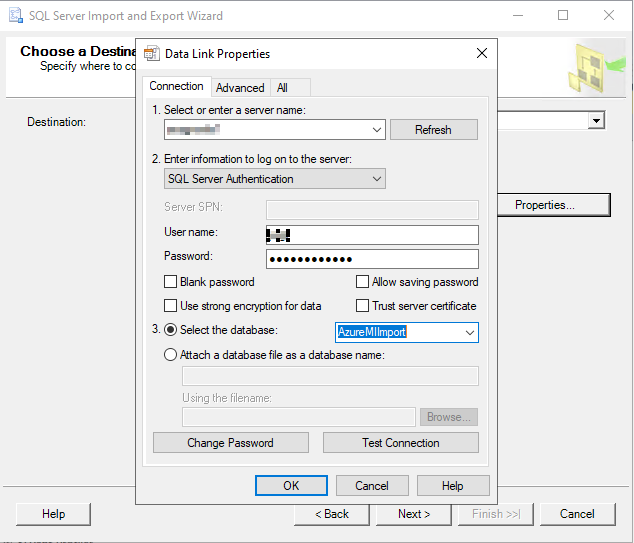Maximize the SQL Server Import wizard window
This screenshot has width=634, height=543.
(563, 15)
